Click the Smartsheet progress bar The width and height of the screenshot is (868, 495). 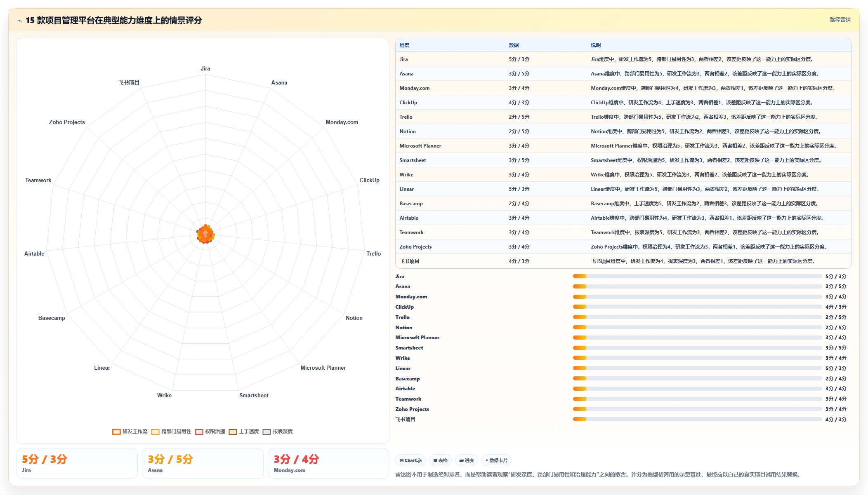[697, 348]
